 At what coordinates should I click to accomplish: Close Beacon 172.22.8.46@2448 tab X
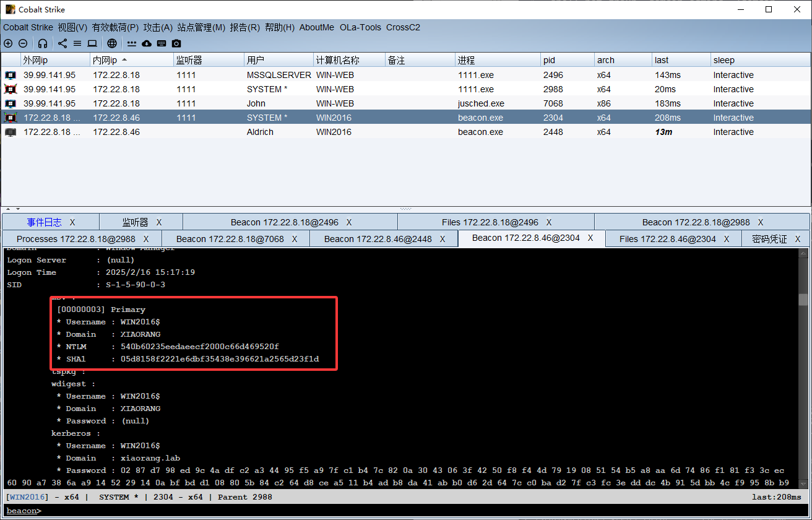[x=443, y=239]
